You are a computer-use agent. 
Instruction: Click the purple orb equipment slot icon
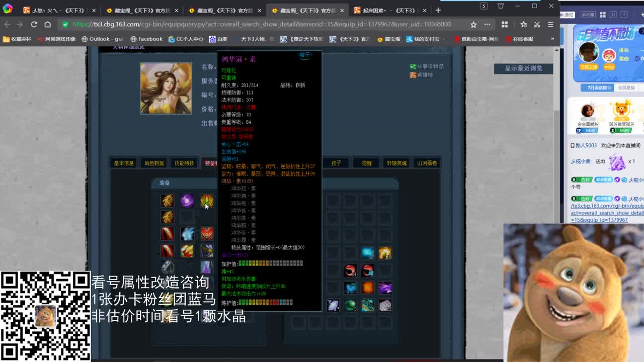click(187, 201)
